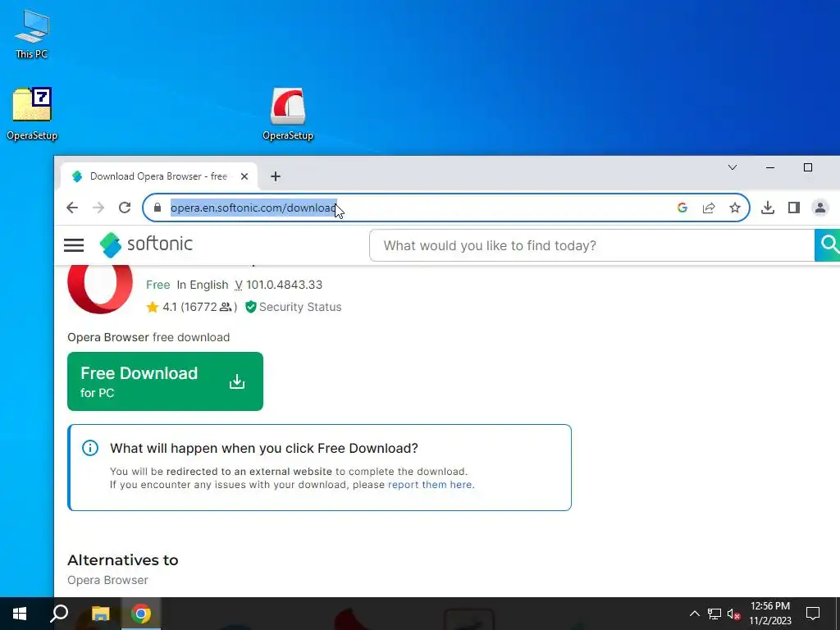Click the Google icon in address bar
Image resolution: width=840 pixels, height=630 pixels.
(x=682, y=208)
